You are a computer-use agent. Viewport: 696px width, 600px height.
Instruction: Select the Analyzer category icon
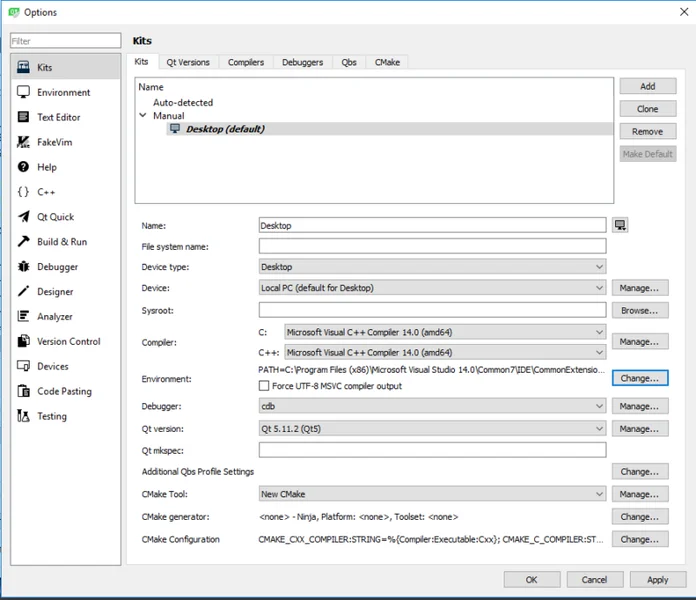(23, 317)
